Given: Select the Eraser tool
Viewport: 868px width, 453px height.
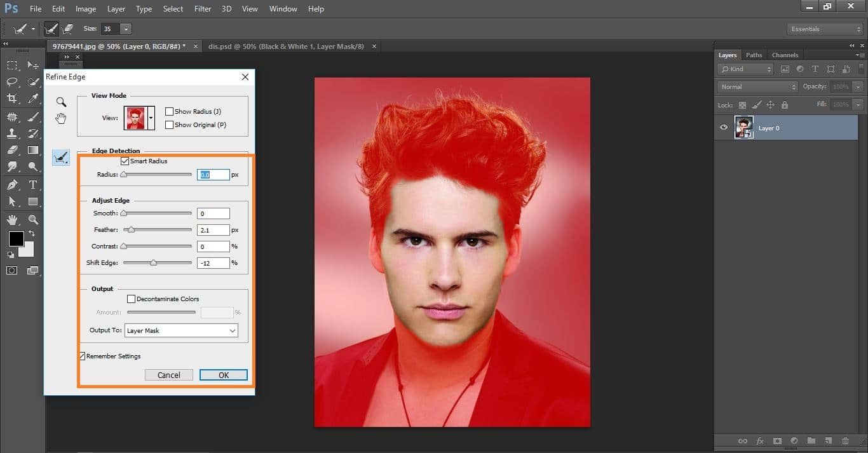Looking at the screenshot, I should tap(11, 150).
